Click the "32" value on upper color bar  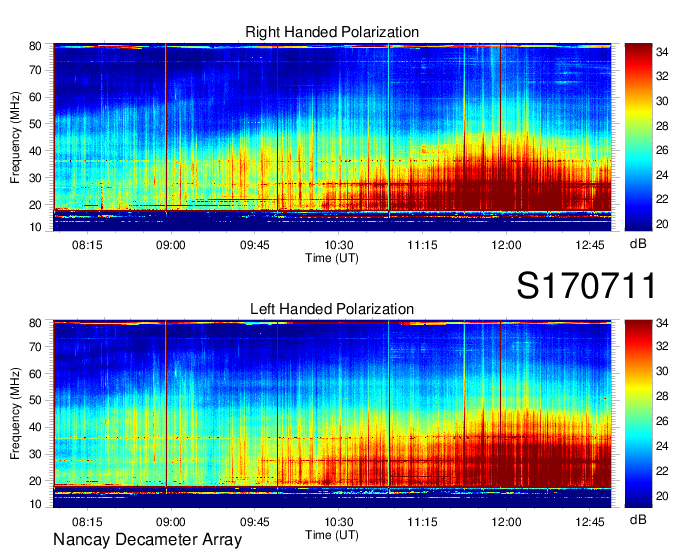pos(662,76)
